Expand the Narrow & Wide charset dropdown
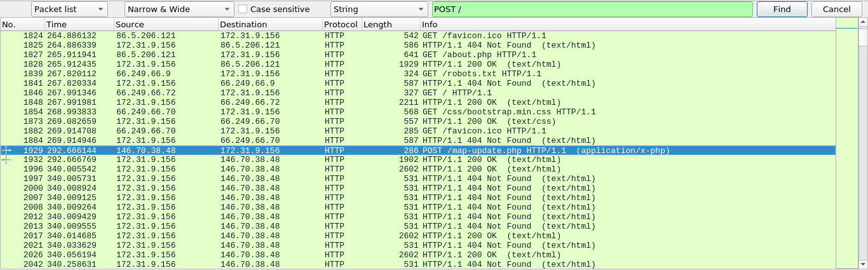This screenshot has height=270, width=868. click(x=179, y=10)
